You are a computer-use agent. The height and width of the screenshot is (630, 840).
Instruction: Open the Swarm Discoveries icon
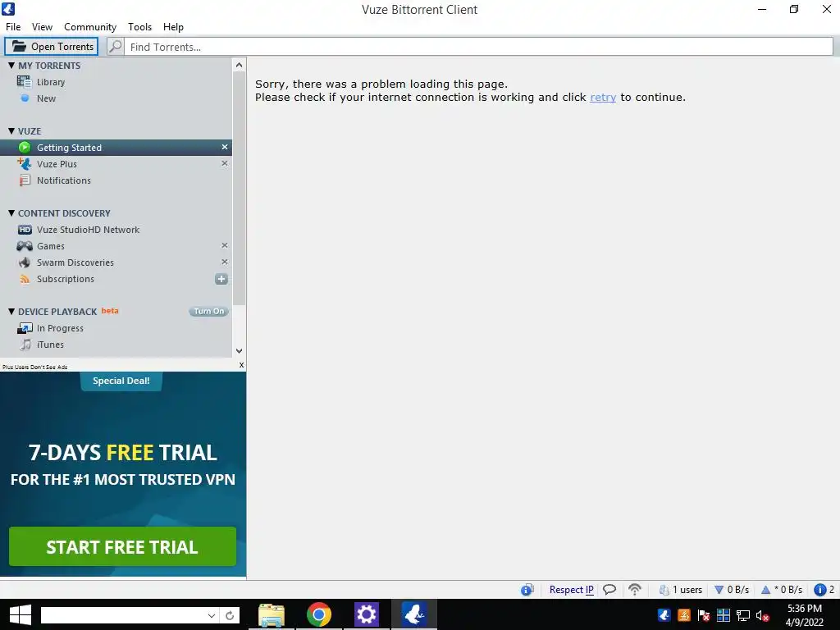pos(25,262)
